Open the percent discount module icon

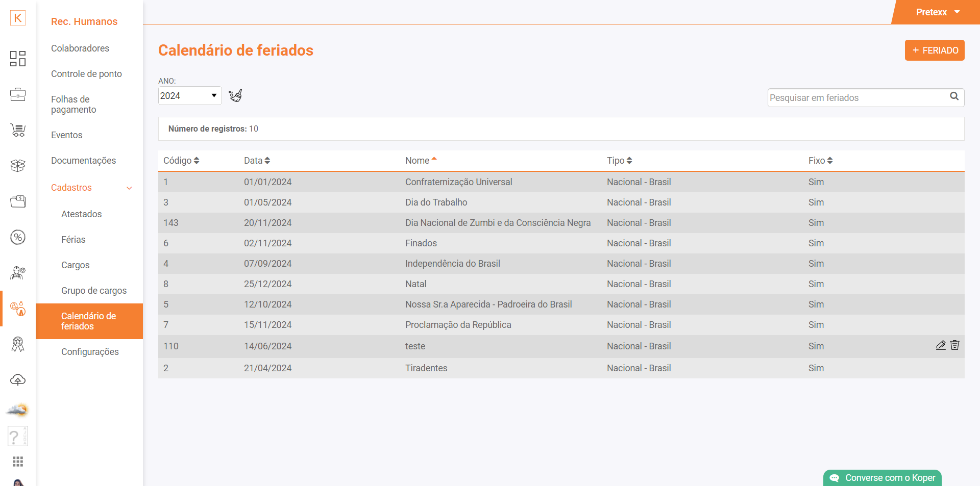click(18, 237)
